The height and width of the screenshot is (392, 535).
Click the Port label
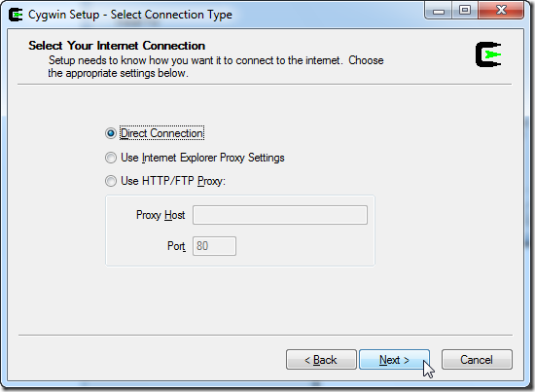pyautogui.click(x=176, y=246)
